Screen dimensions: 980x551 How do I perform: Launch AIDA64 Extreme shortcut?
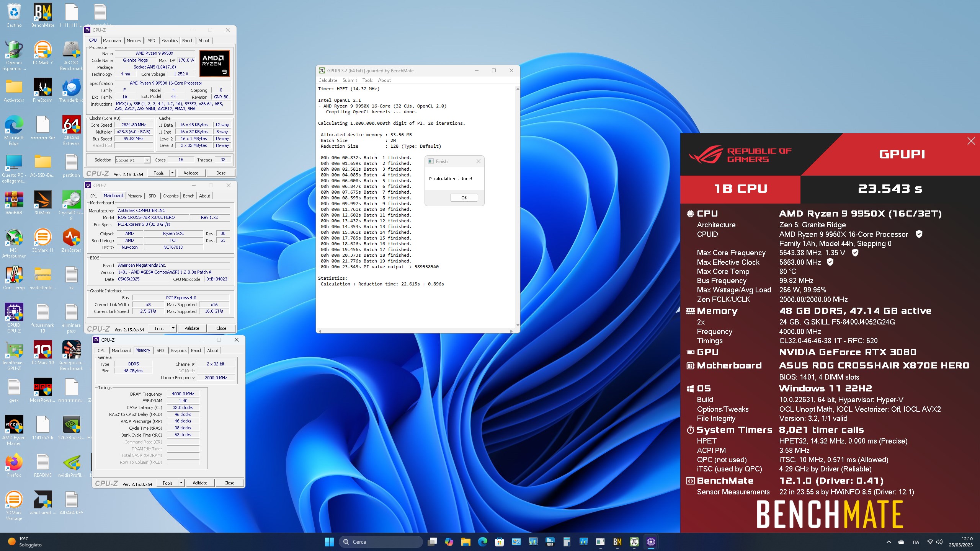tap(71, 131)
